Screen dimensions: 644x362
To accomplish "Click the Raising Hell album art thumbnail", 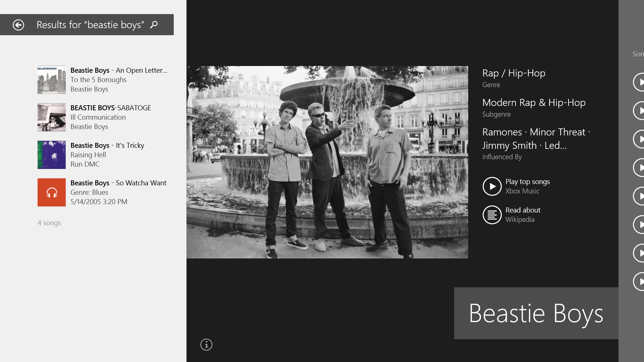I will click(51, 155).
